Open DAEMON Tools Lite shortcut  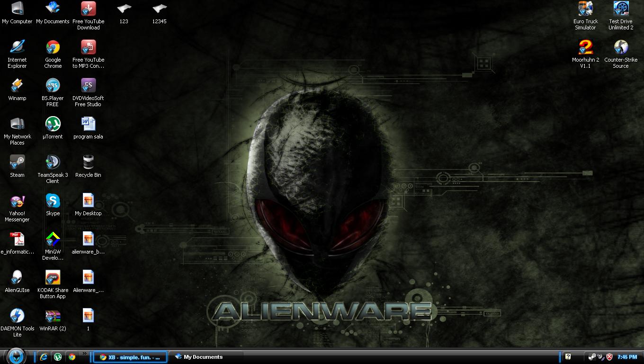17,323
